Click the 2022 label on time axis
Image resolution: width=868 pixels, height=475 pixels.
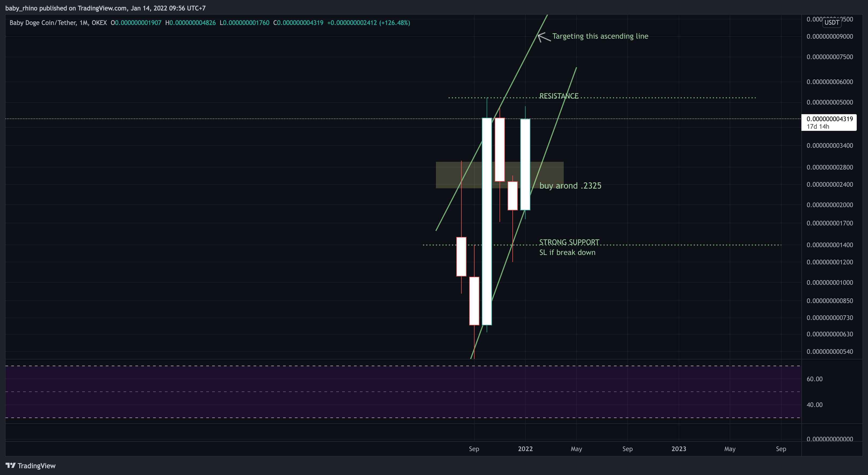tap(525, 449)
